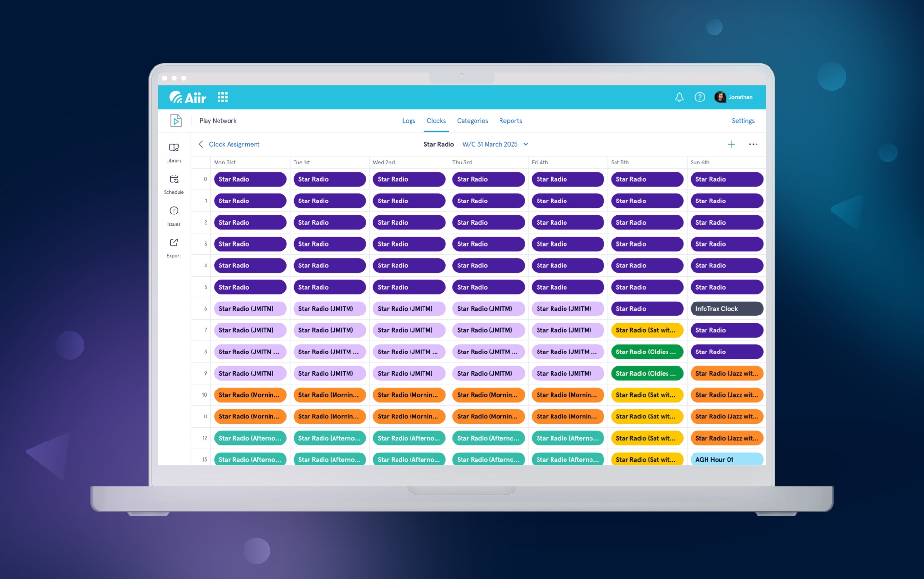
Task: Click the Sat 5th column header
Action: coord(620,163)
